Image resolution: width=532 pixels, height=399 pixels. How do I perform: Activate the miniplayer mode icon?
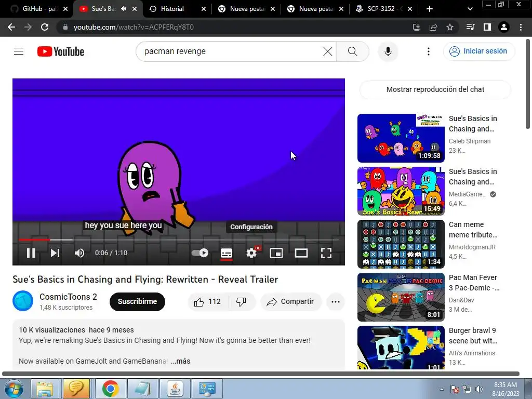[276, 253]
